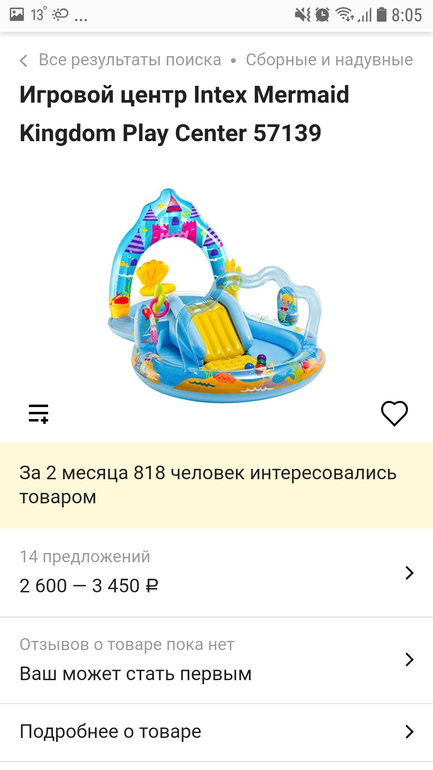Tap the alarm clock status icon
This screenshot has width=433, height=770.
[322, 15]
